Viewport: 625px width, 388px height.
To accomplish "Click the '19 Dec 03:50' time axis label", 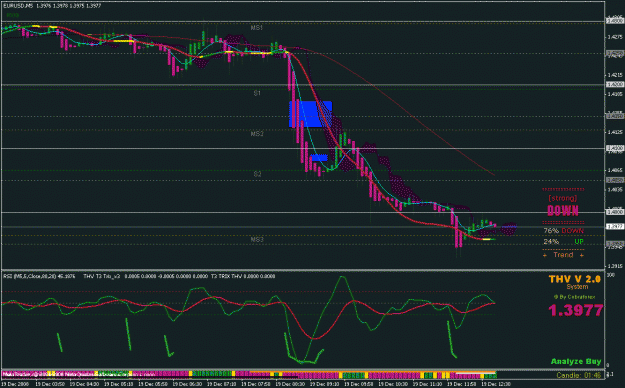I will coord(50,384).
